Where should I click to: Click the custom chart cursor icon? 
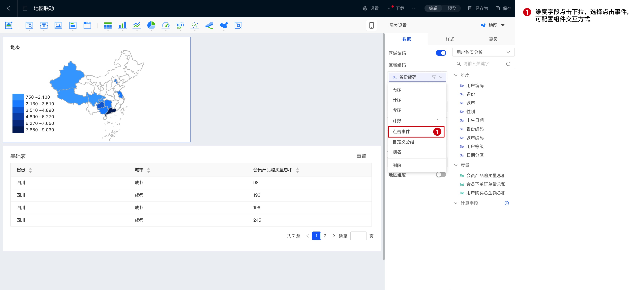point(238,25)
